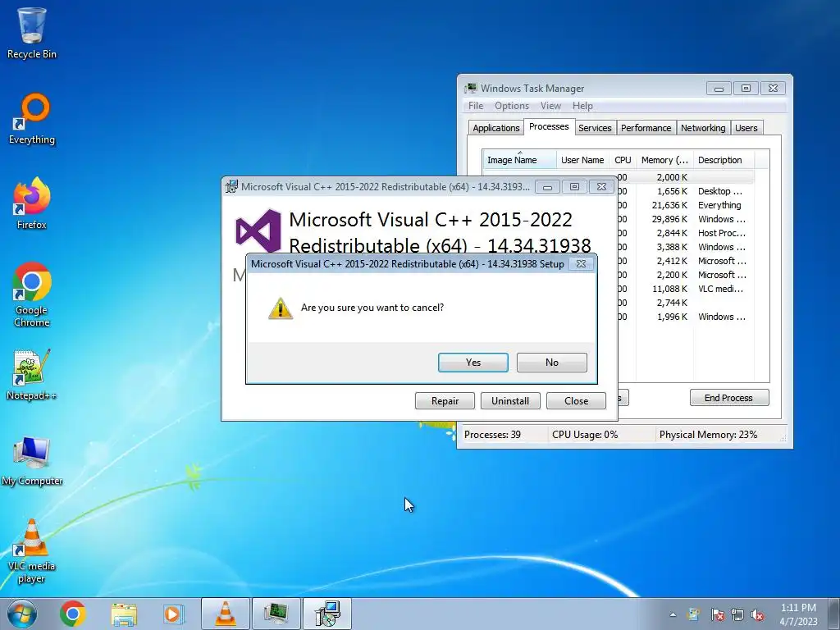
Task: Close the cancel confirmation dialog with X
Action: (581, 263)
